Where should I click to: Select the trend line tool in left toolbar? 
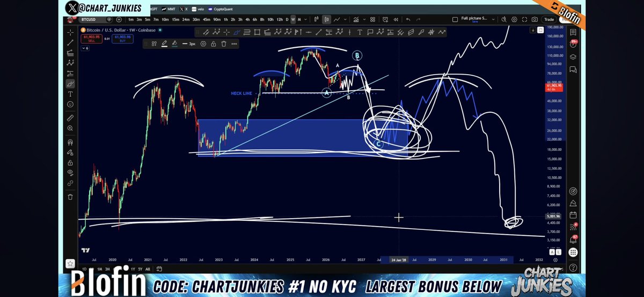(70, 42)
